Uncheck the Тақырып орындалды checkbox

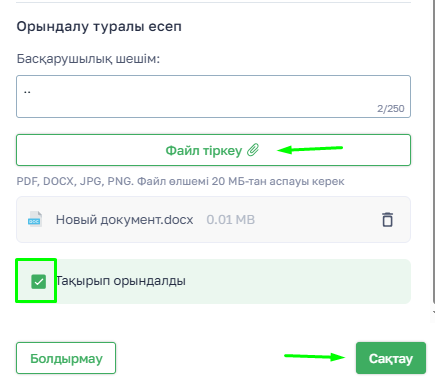[x=39, y=281]
